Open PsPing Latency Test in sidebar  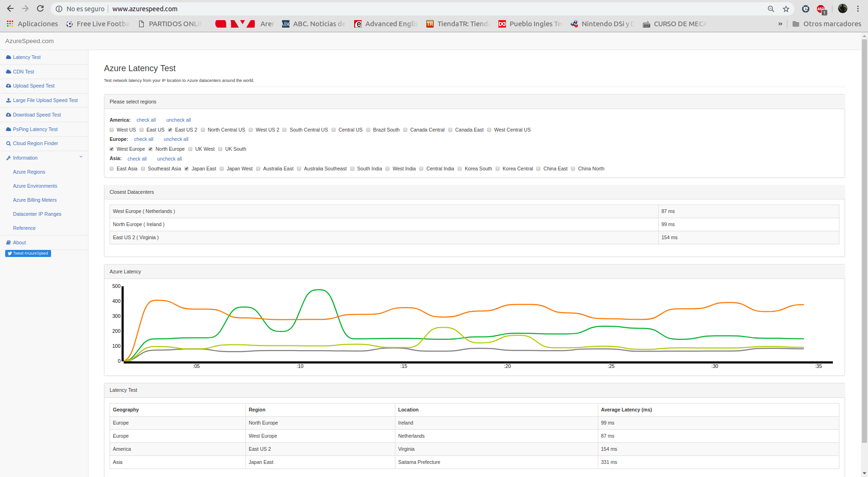(35, 129)
